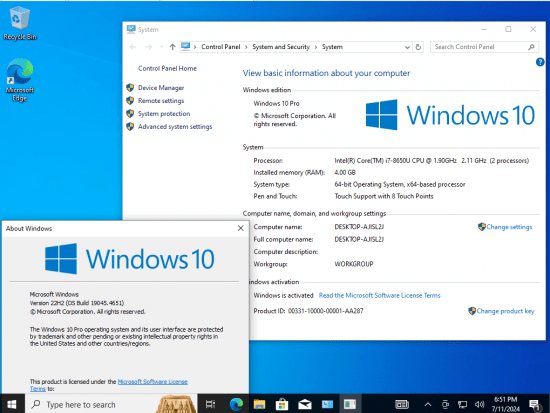Switch to System window taskbar button
550x413 pixels.
click(327, 405)
